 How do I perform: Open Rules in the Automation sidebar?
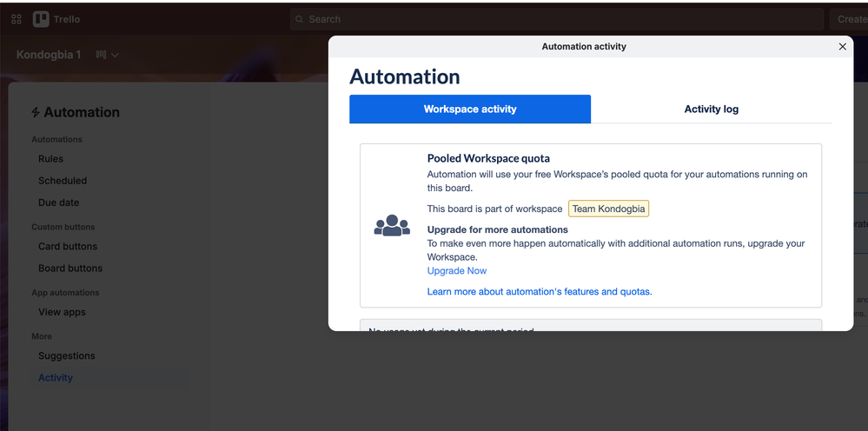pyautogui.click(x=51, y=159)
